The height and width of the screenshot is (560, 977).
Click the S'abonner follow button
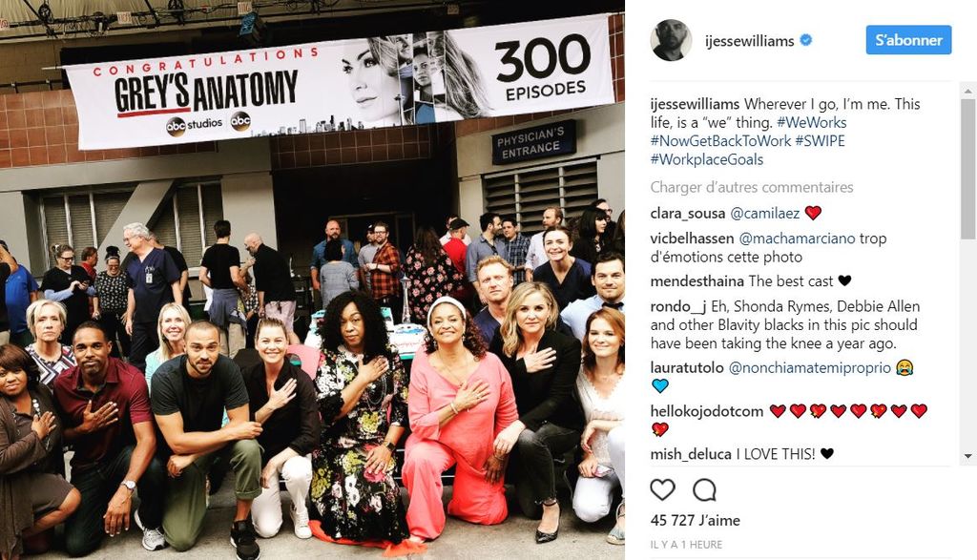click(x=908, y=40)
